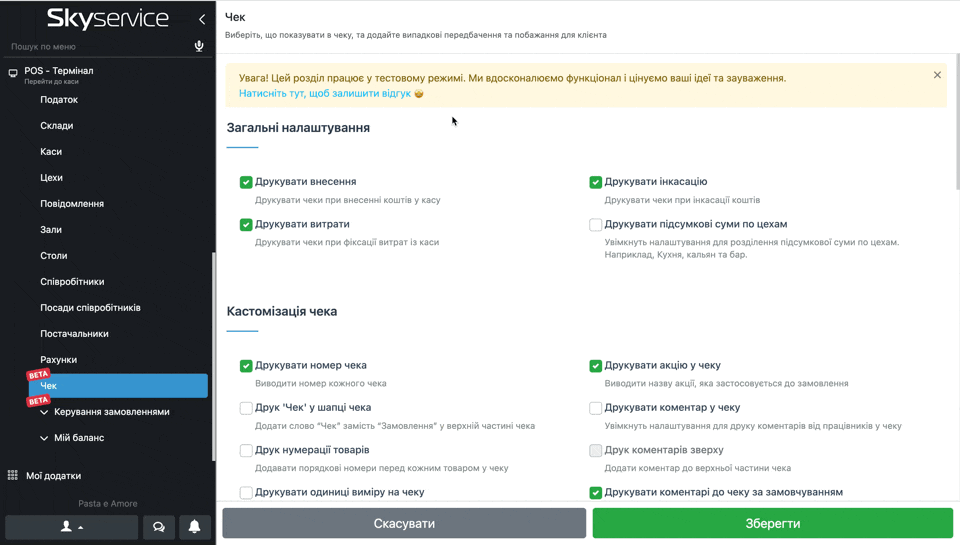Image resolution: width=960 pixels, height=545 pixels.
Task: Open the chat messages icon
Action: pos(158,527)
